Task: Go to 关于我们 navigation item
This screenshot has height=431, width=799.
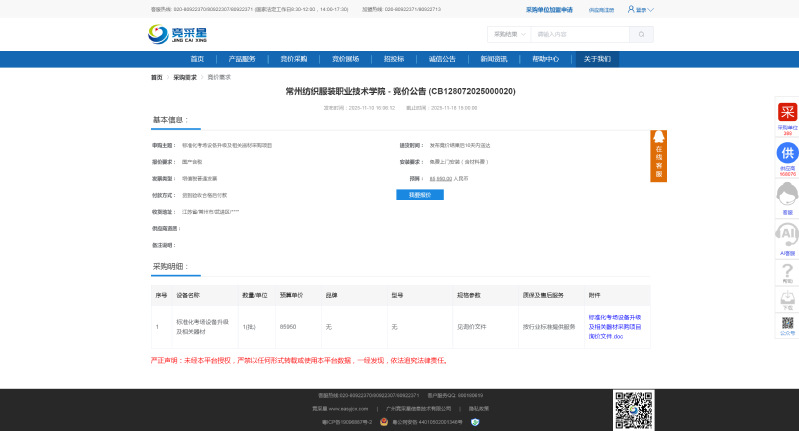Action: click(x=597, y=59)
